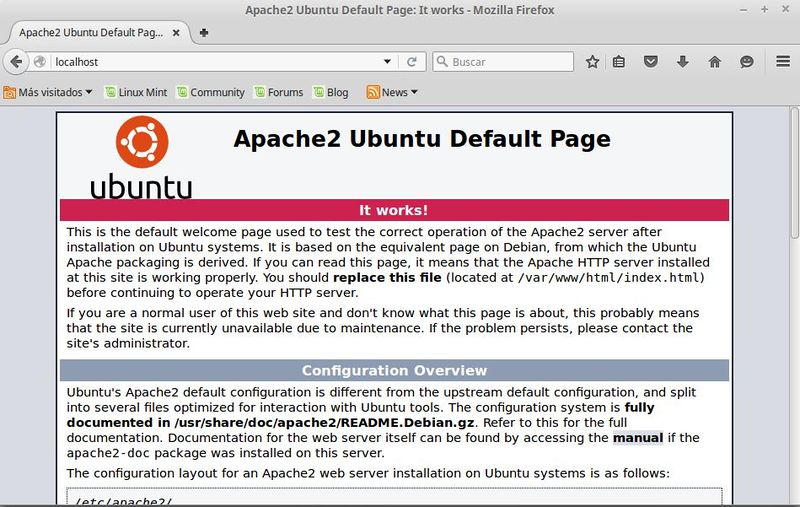The height and width of the screenshot is (507, 800).
Task: Open the Linux Mint bookmark
Action: (x=136, y=92)
